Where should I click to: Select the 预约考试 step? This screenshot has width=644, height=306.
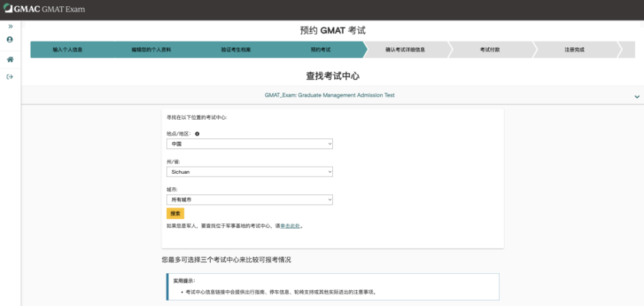321,49
